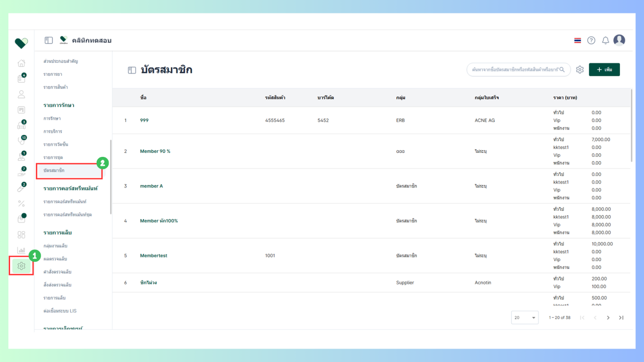This screenshot has width=644, height=362.
Task: Select รายการชุด in the side menu
Action: pos(53,157)
